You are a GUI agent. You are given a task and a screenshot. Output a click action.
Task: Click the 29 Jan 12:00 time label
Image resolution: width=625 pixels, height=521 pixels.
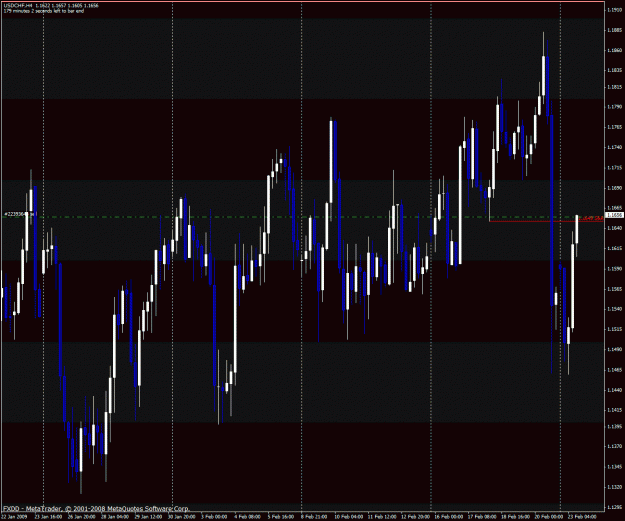(148, 517)
